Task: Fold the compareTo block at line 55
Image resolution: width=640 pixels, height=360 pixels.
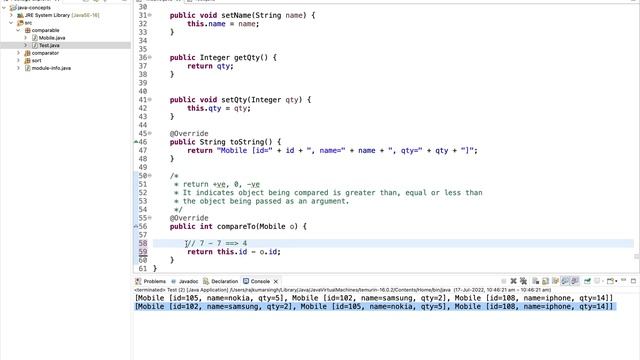Action: (150, 218)
